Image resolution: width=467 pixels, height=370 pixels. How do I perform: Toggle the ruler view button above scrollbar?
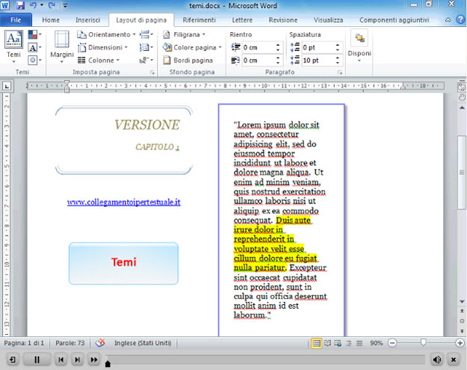[462, 86]
